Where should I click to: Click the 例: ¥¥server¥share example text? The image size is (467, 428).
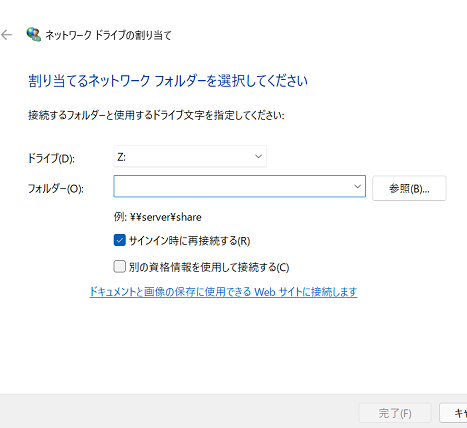(157, 217)
